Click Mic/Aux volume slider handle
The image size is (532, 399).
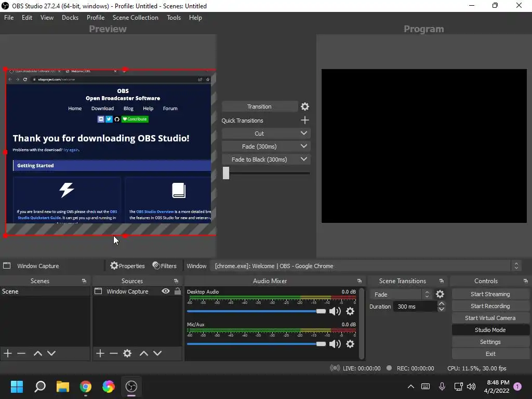click(x=321, y=344)
